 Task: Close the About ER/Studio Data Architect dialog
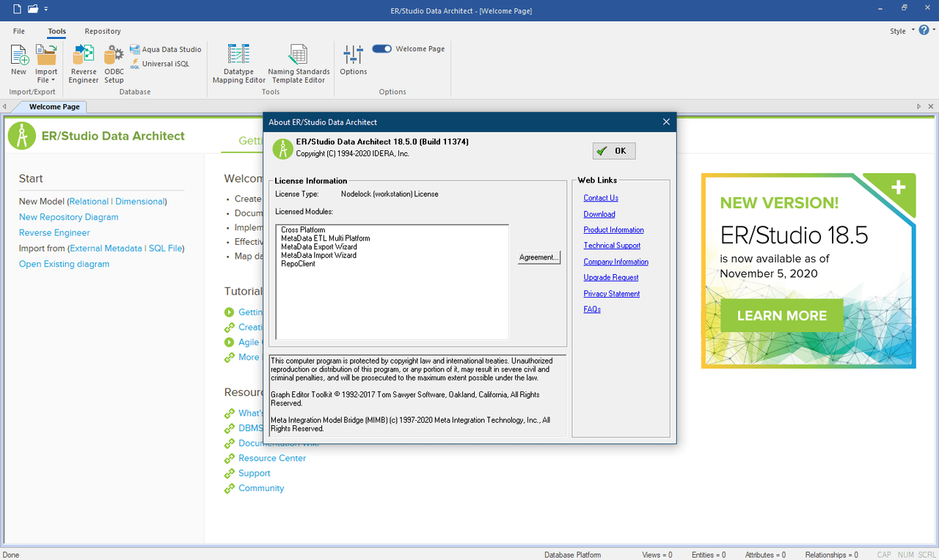(x=666, y=122)
